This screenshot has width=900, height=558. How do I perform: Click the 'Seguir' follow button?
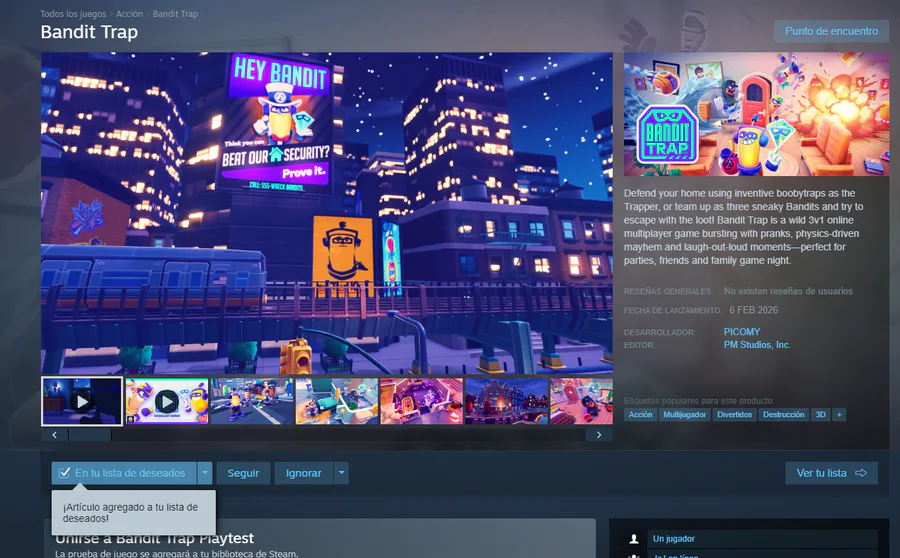[243, 473]
